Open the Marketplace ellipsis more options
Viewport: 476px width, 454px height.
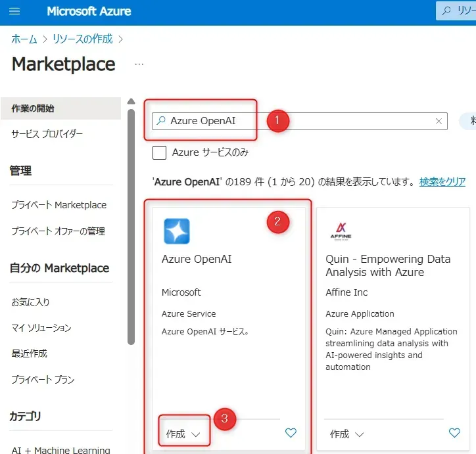click(x=139, y=64)
